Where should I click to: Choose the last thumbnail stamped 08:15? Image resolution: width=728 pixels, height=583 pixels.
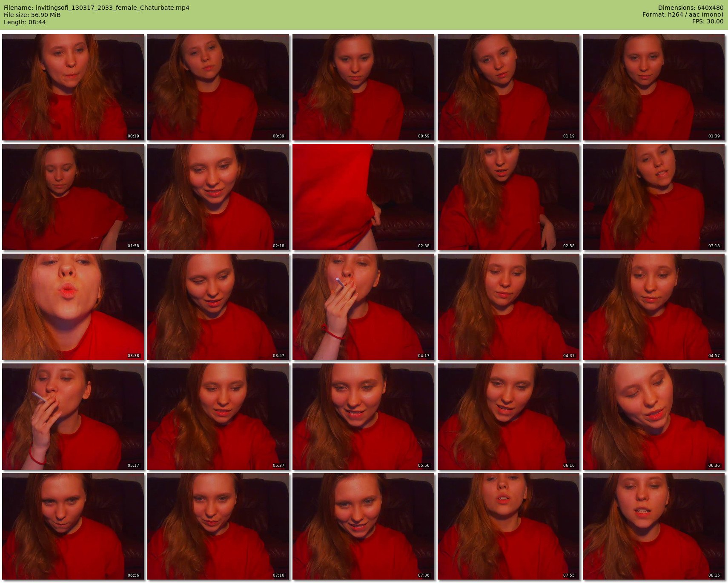point(653,526)
